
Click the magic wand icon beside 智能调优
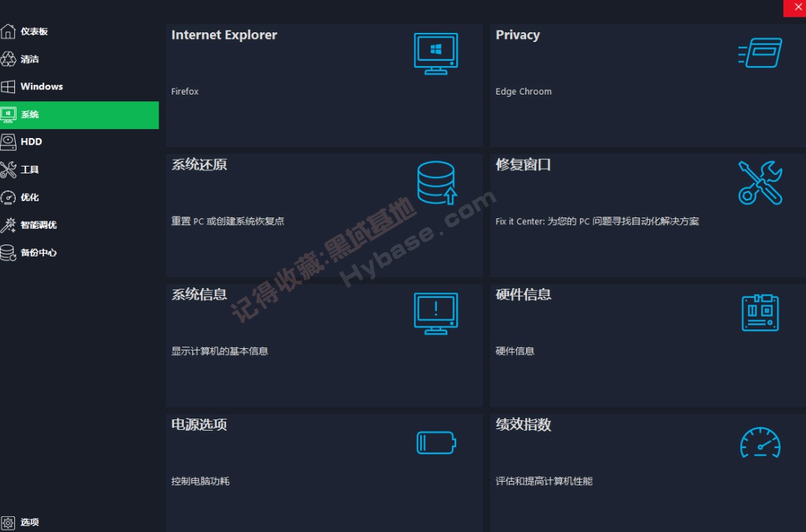point(8,224)
